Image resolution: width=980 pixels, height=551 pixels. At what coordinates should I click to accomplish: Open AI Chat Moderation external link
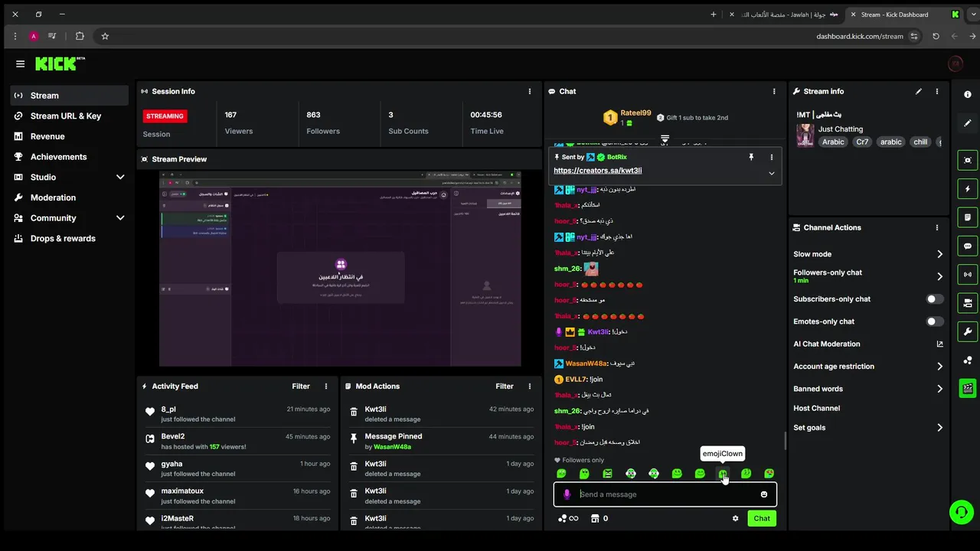click(939, 344)
